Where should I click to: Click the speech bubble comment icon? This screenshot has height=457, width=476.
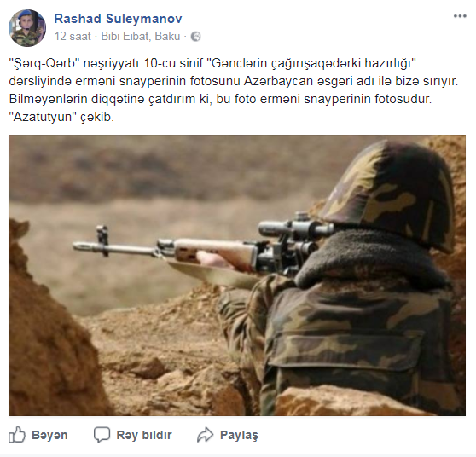coord(102,435)
